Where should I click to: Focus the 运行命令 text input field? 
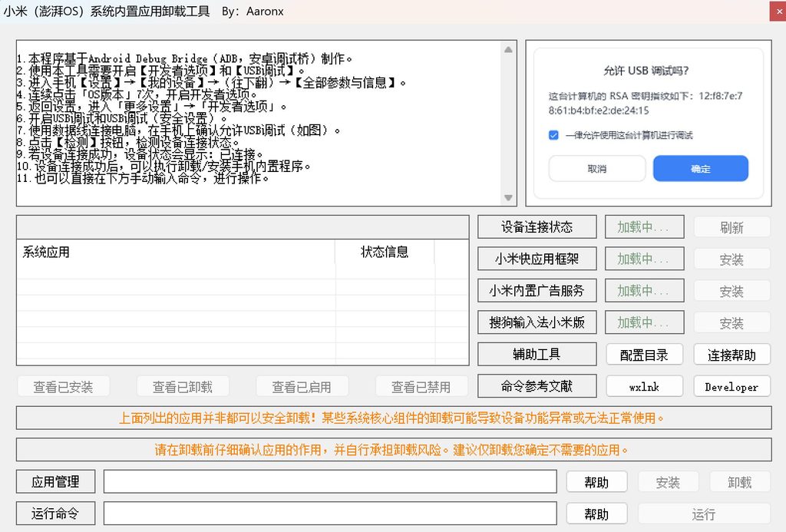pos(330,514)
